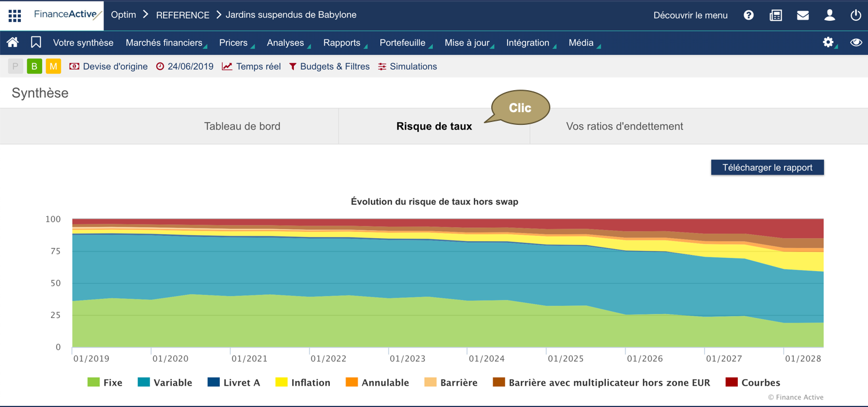Open the messages envelope icon
Viewport: 868px width, 407px height.
[803, 15]
